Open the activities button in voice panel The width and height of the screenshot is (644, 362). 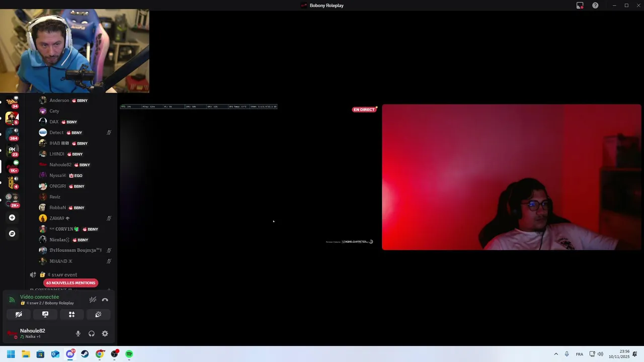(x=71, y=314)
